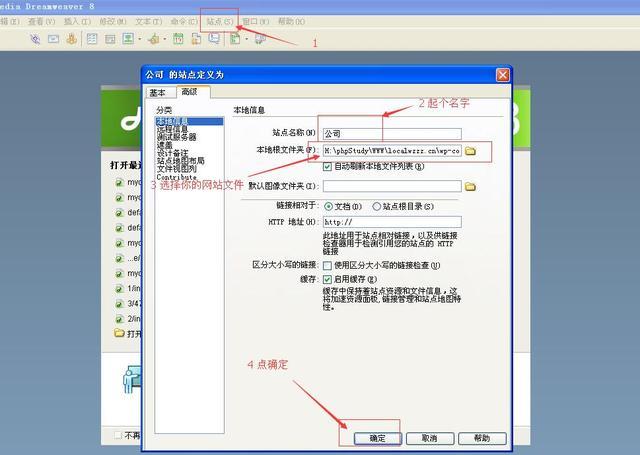The height and width of the screenshot is (455, 640).
Task: Select 设计备注 in category list
Action: [172, 153]
